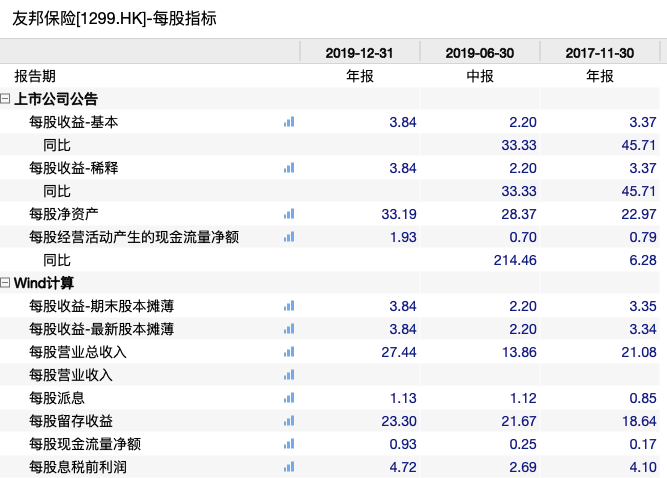Select the 每股收益-期末股本摊薄 label
This screenshot has height=478, width=667.
pos(101,306)
